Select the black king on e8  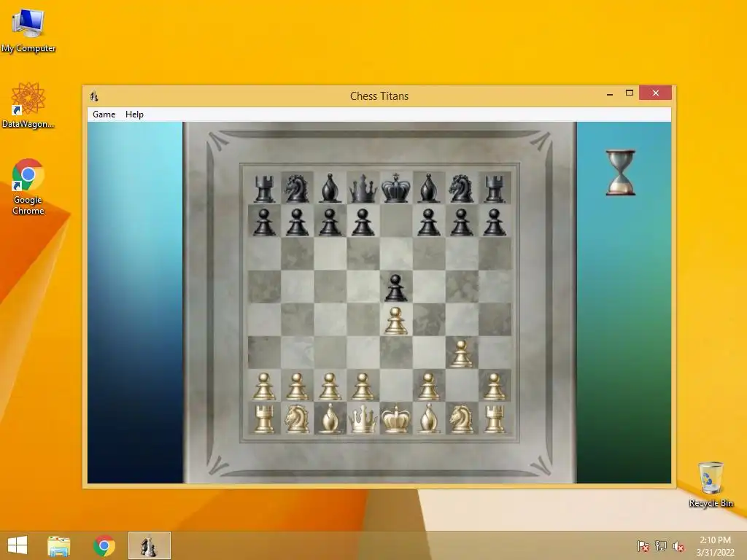[396, 188]
